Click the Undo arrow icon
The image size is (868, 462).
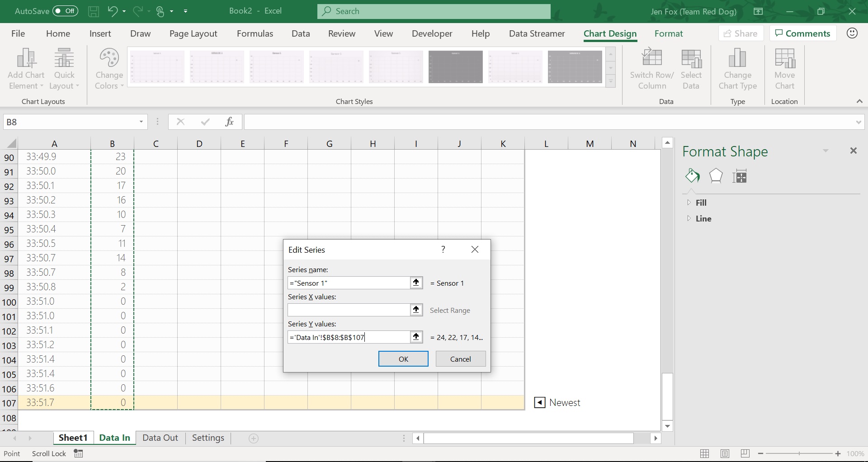pyautogui.click(x=113, y=11)
